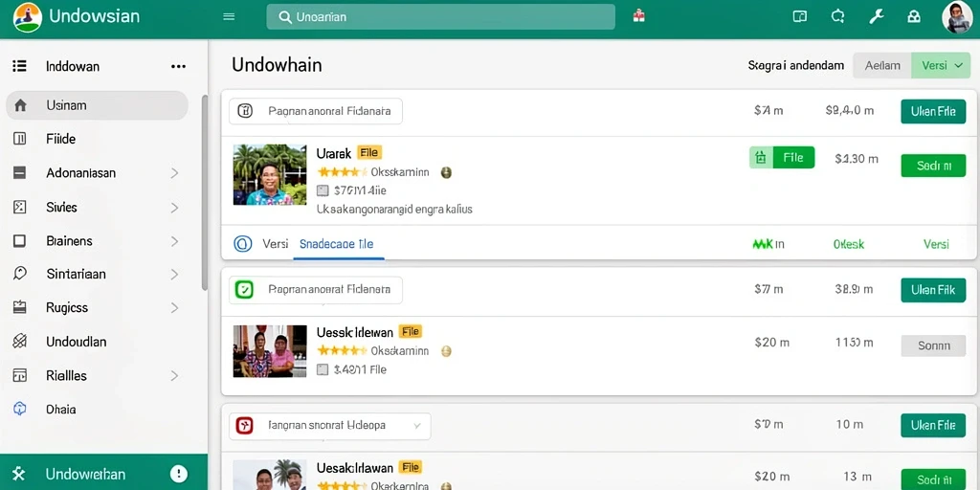Expand the Riallles chevron
The image size is (980, 490).
(x=174, y=375)
